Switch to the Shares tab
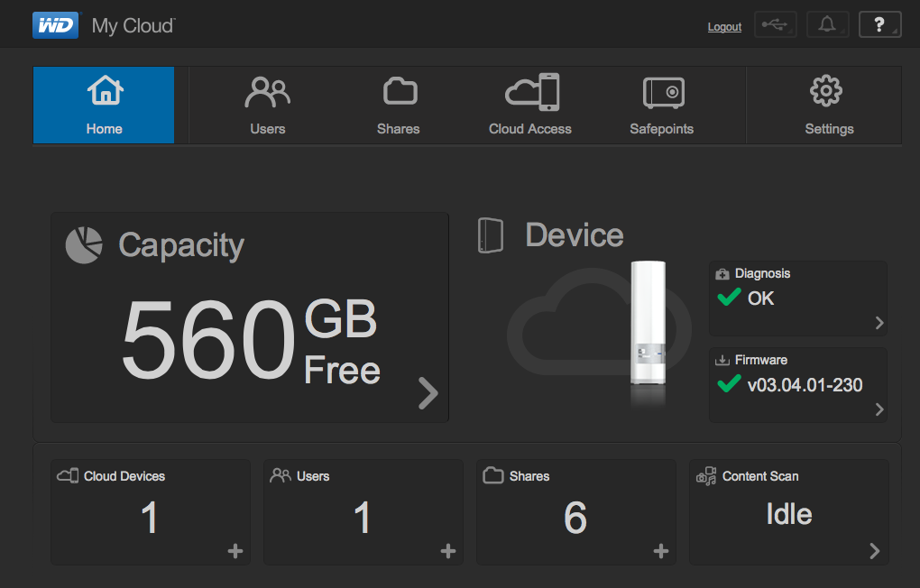 (x=399, y=105)
